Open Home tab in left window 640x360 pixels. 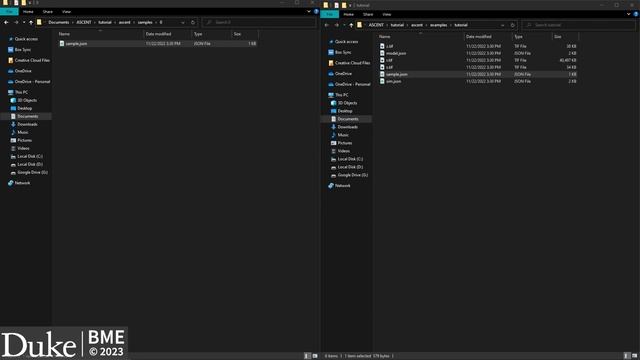[x=28, y=11]
